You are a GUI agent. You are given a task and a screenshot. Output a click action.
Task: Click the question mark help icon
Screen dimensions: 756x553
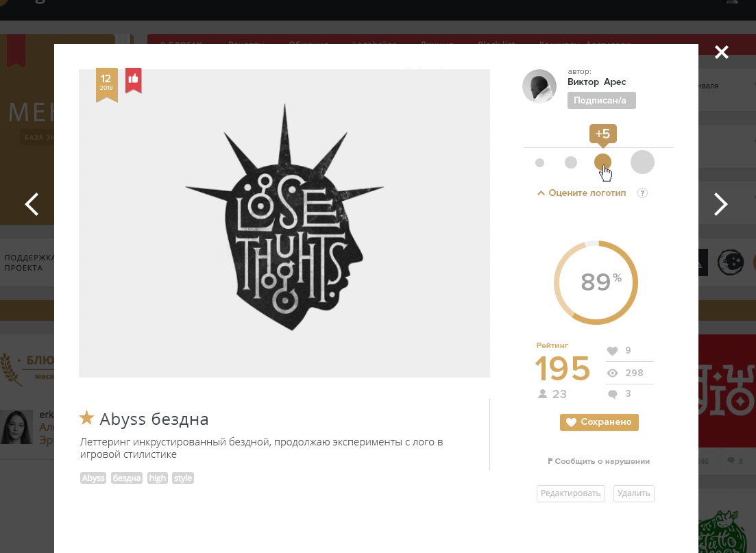click(642, 193)
